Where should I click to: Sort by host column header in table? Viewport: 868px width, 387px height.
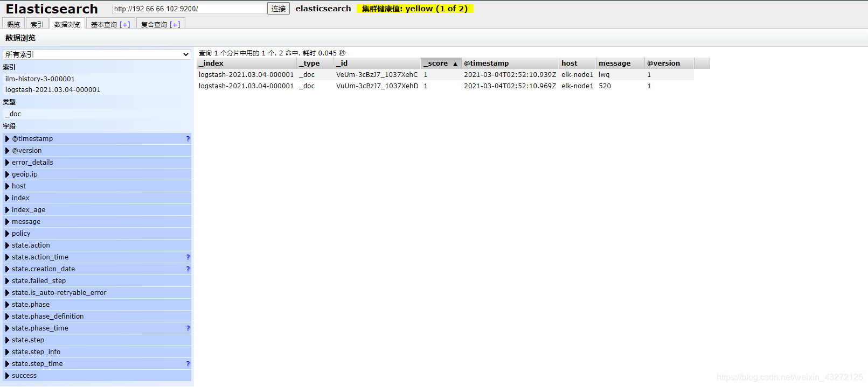point(578,63)
